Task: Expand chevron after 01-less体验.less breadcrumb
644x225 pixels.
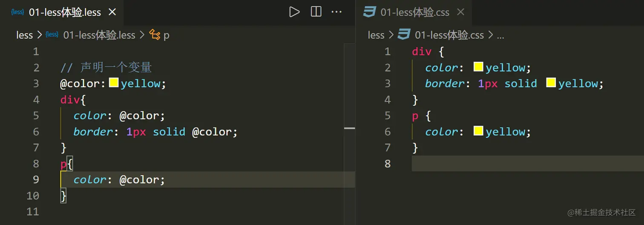Action: click(142, 35)
